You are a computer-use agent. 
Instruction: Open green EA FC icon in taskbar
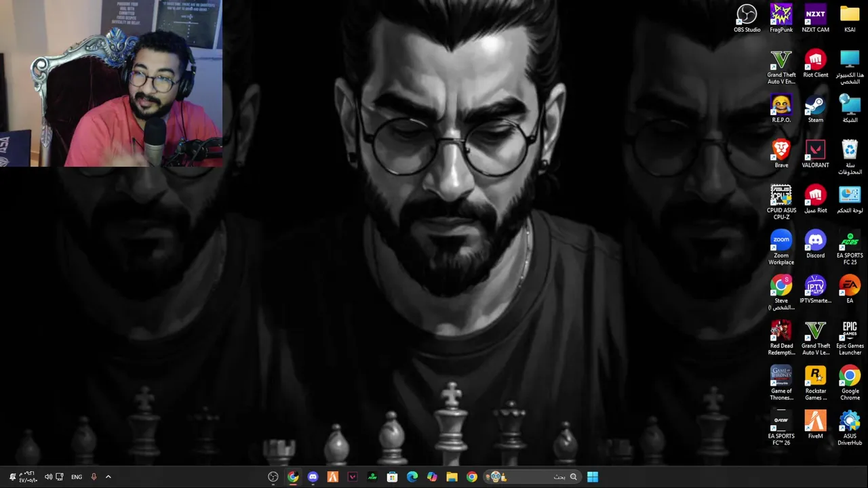coord(372,477)
